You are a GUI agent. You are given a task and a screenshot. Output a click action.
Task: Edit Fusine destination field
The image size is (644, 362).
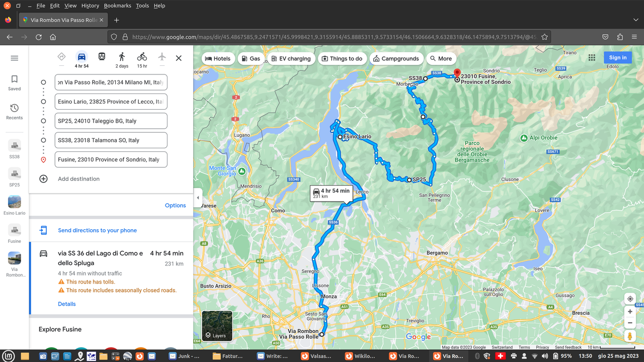click(x=111, y=159)
